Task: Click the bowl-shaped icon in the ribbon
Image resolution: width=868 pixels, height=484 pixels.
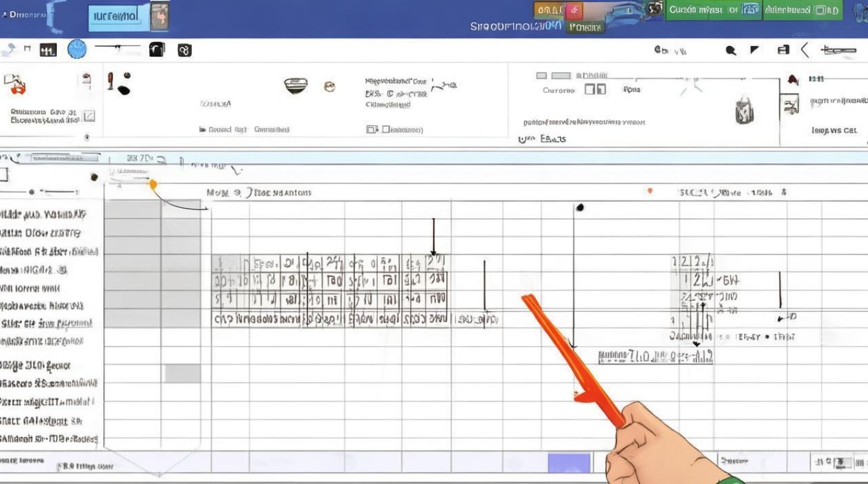Action: coord(296,85)
